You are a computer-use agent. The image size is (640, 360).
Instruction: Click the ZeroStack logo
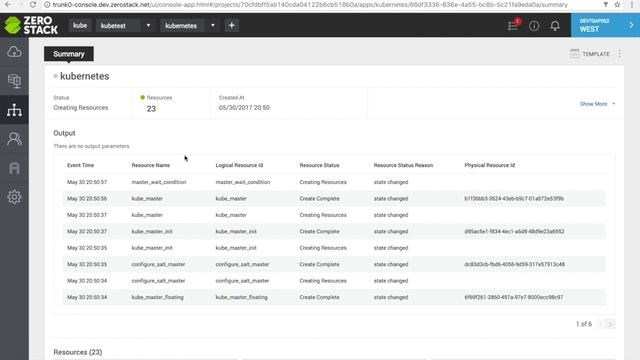31,25
